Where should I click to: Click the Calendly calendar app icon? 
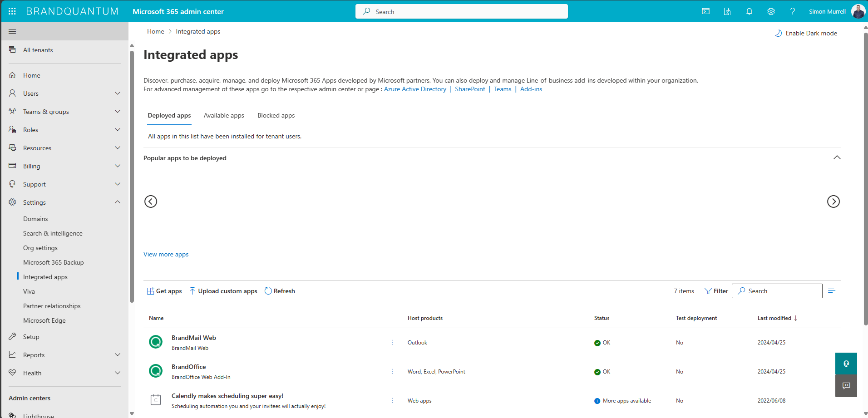(156, 400)
